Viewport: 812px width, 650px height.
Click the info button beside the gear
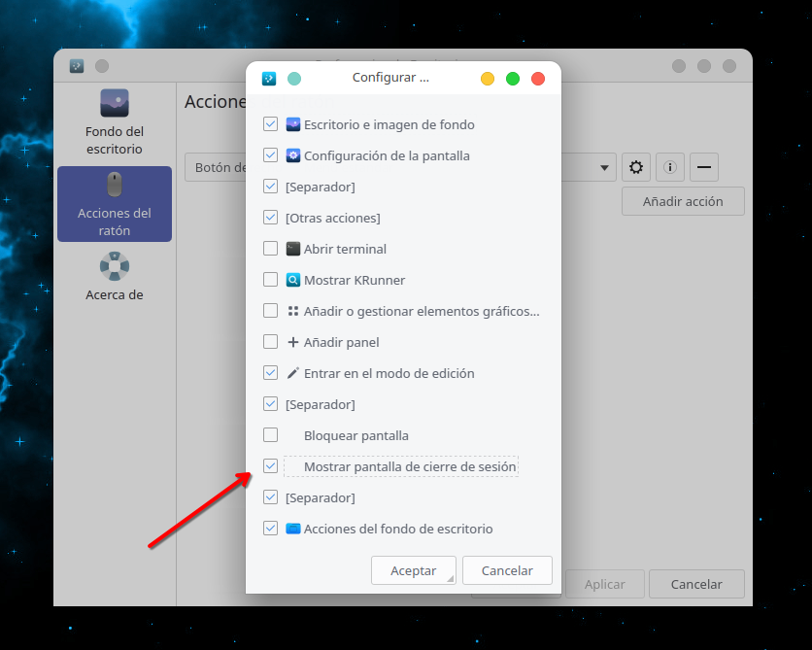point(669,167)
